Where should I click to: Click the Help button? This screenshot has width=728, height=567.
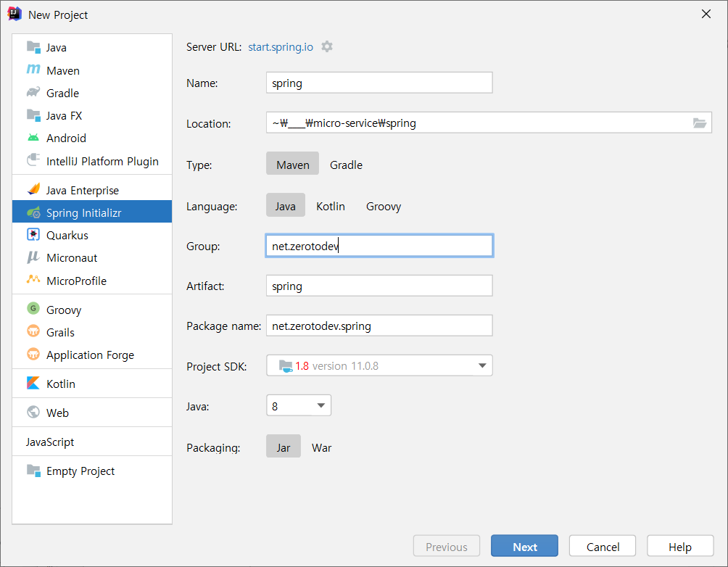click(680, 546)
